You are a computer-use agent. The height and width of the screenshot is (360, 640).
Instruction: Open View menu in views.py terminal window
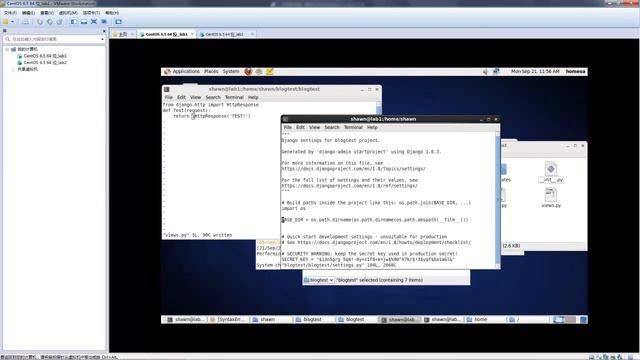(196, 98)
